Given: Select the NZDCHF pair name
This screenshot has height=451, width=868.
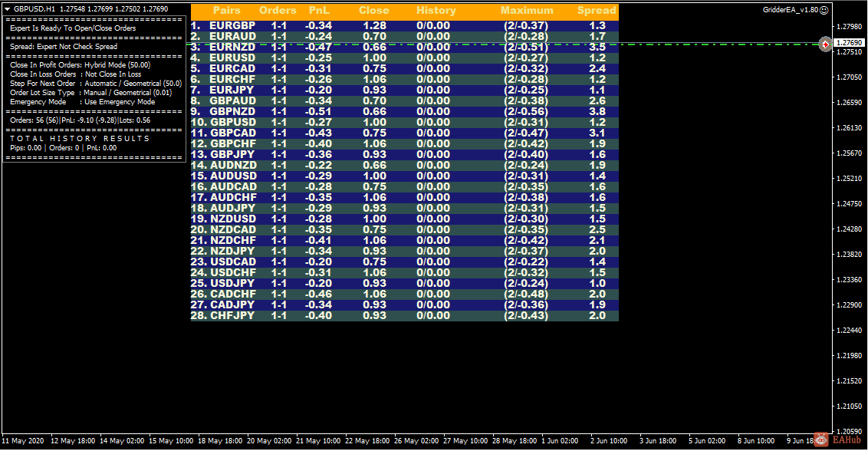Looking at the screenshot, I should tap(233, 241).
